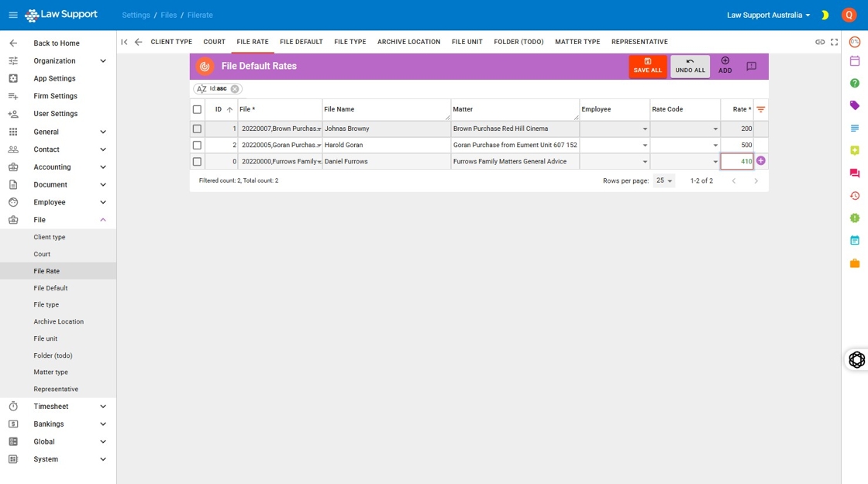Copy link using chain icon

[x=820, y=42]
